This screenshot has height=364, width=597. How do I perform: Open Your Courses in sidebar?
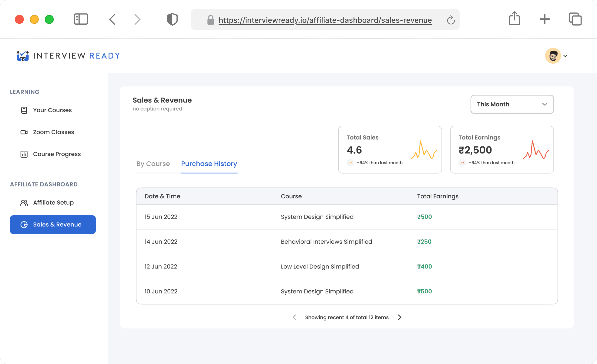pos(52,110)
